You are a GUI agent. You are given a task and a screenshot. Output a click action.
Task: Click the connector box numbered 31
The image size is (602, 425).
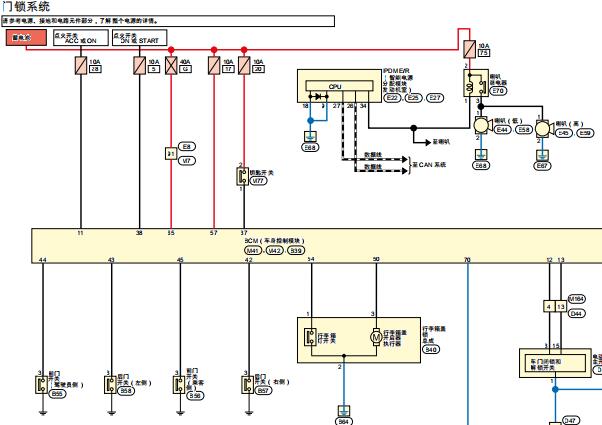(171, 154)
